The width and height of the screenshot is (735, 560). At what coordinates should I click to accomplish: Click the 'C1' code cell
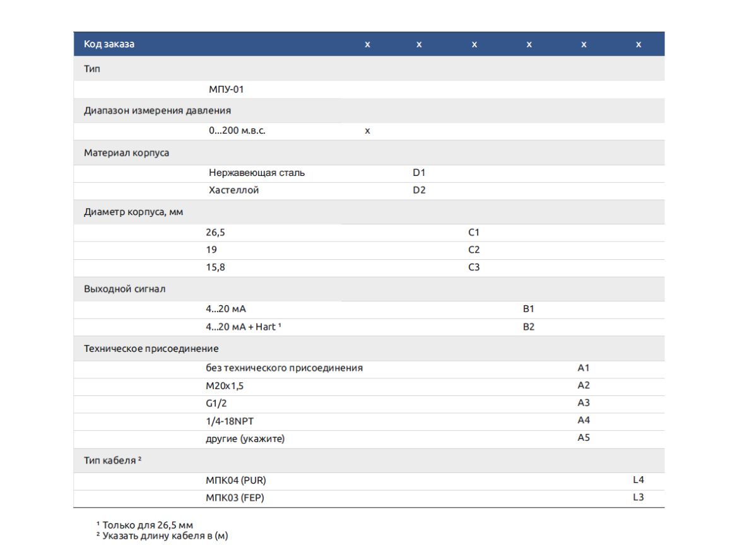point(473,233)
